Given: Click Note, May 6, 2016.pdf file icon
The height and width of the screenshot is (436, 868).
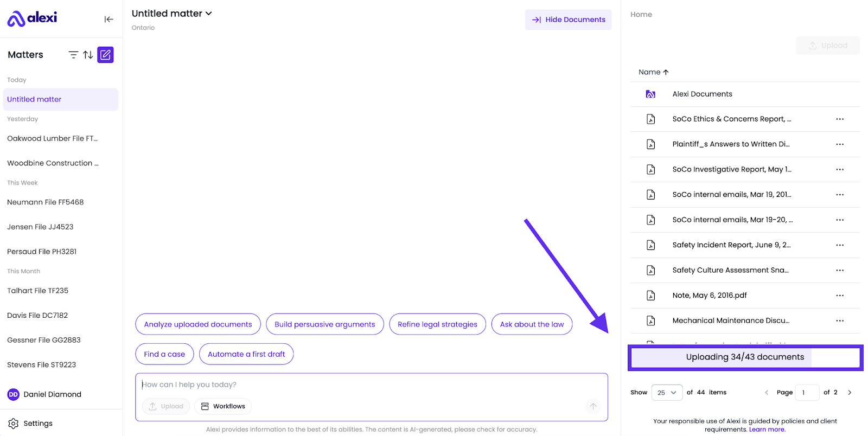Looking at the screenshot, I should click(x=650, y=296).
